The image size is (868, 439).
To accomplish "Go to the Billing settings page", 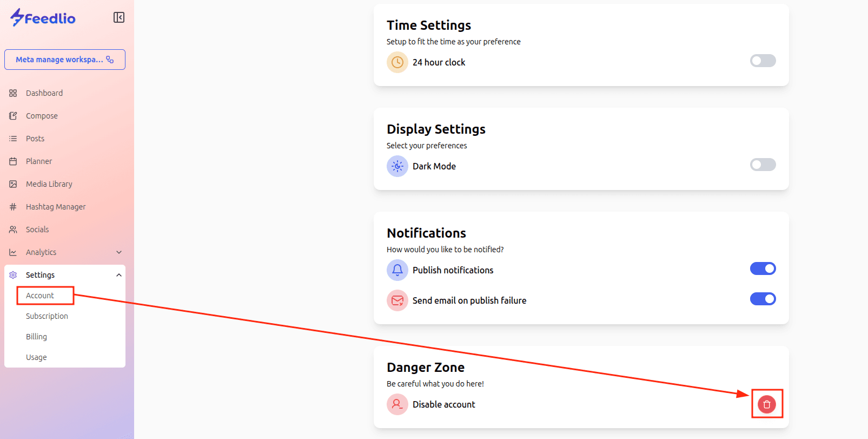I will (x=36, y=337).
